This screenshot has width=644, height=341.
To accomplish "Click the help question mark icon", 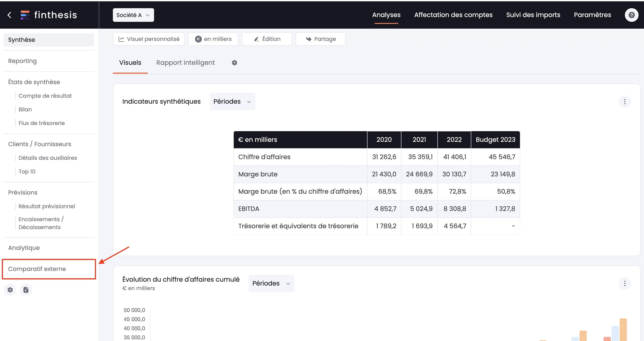I will click(x=632, y=15).
